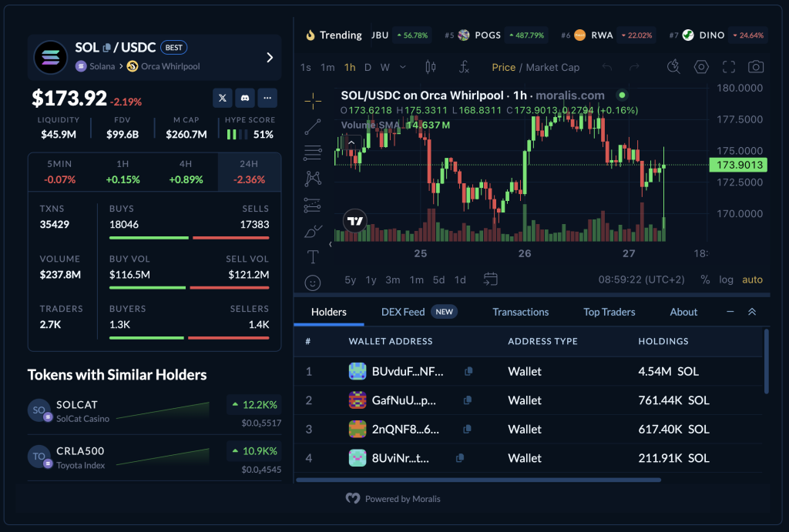Set chart range to 5y
789x532 pixels.
point(351,279)
